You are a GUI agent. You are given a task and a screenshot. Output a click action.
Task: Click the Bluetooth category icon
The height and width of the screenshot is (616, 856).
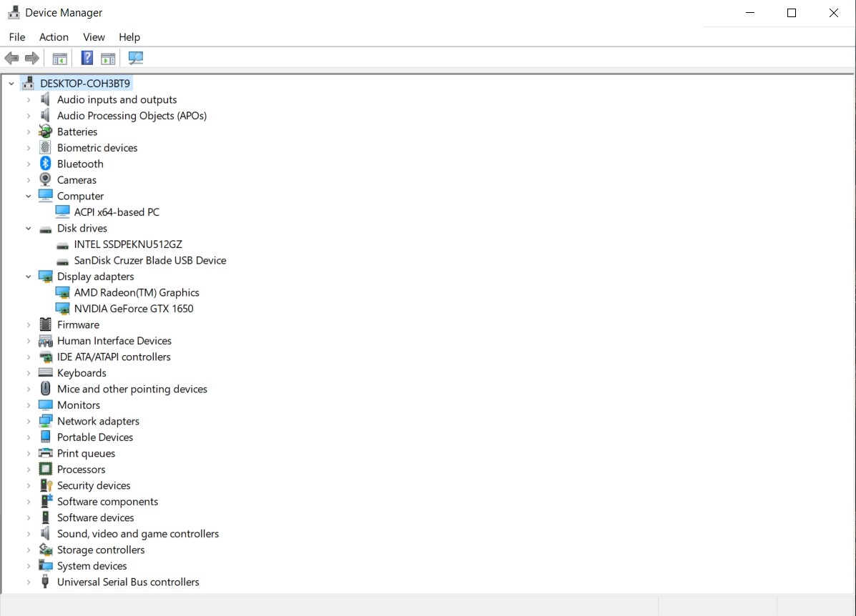(46, 164)
